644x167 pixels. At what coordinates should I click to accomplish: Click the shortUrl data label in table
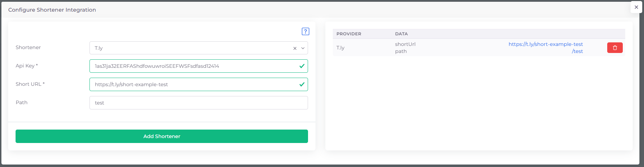coord(405,44)
